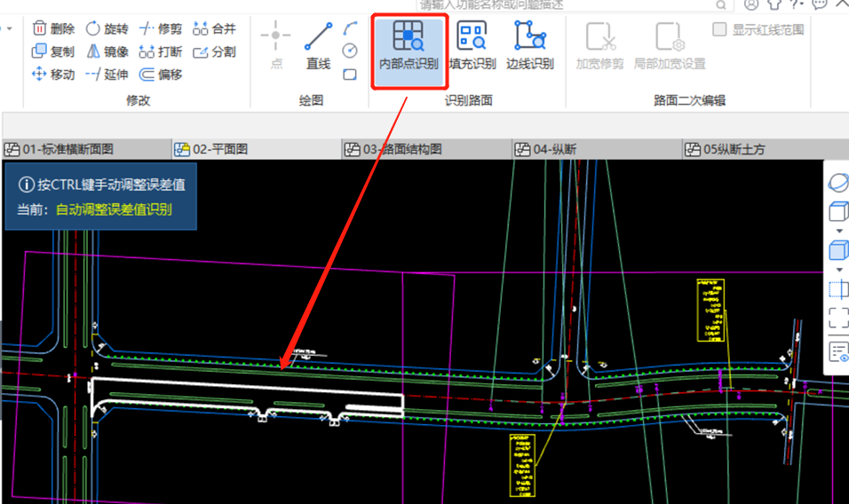Screen dimensions: 849x504
Task: Click the shirt skin theme icon
Action: [774, 4]
